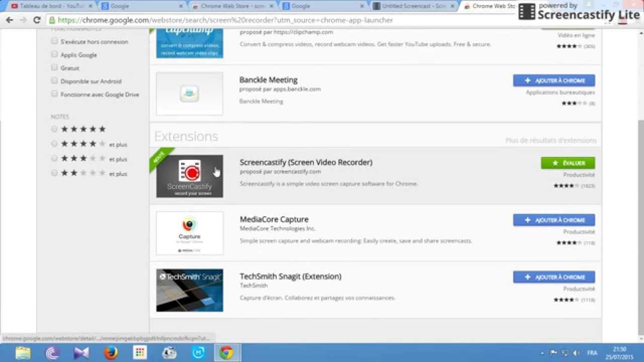Open Visual Studio from the taskbar
Image resolution: width=644 pixels, height=362 pixels.
(x=81, y=353)
